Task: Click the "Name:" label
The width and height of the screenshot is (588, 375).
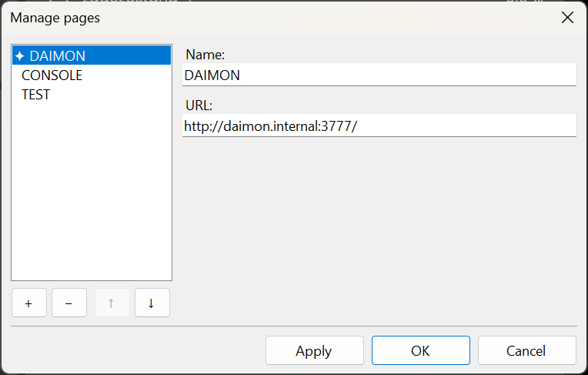Action: [x=205, y=55]
